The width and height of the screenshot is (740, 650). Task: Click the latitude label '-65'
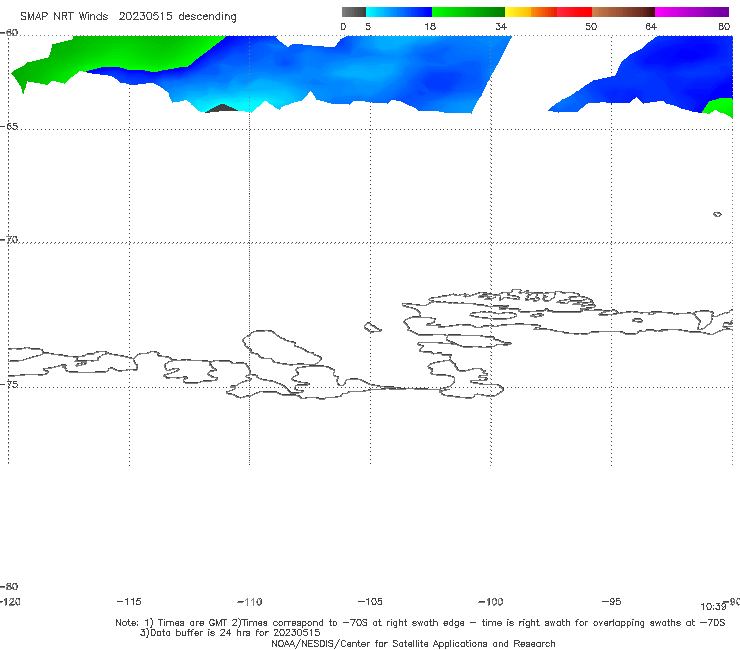(9, 127)
